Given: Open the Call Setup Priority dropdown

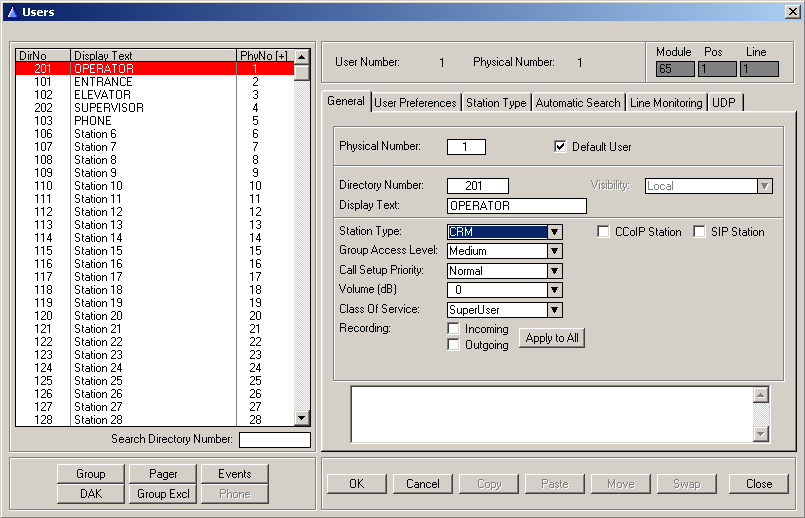Looking at the screenshot, I should point(555,271).
